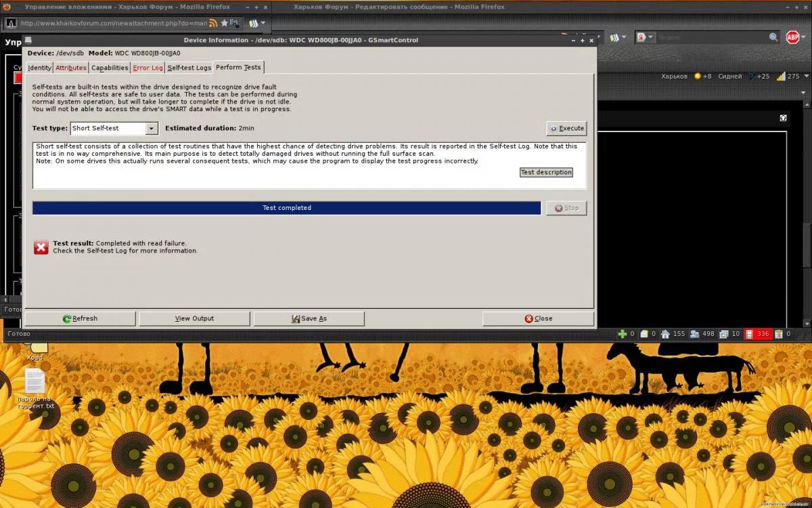This screenshot has width=812, height=508.
Task: Open the Self-test Logs tab
Action: tap(189, 68)
